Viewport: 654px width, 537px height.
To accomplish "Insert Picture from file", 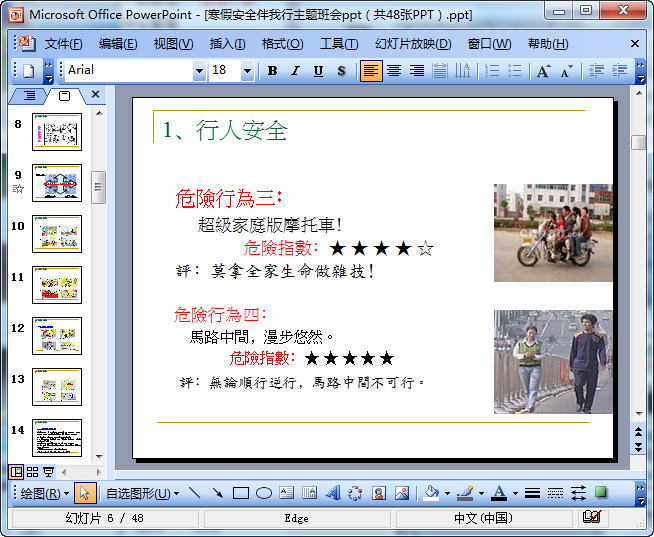I will (x=402, y=493).
